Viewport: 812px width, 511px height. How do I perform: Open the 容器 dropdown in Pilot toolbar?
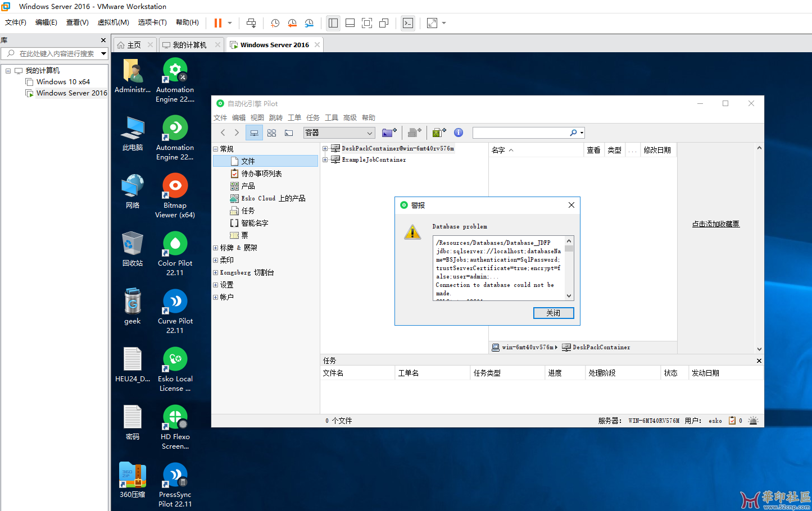(x=370, y=133)
